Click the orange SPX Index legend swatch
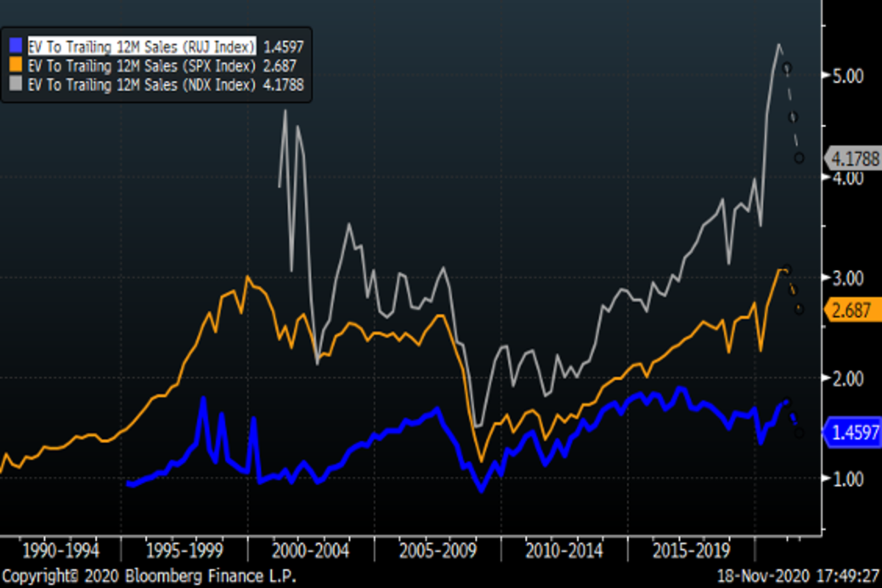Viewport: 882px width, 588px height. tap(15, 65)
